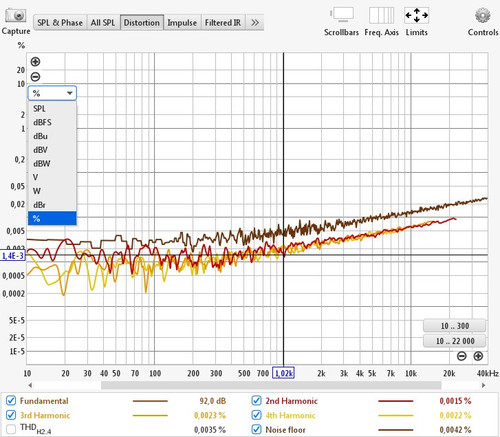Open the Y-axis unit dropdown

point(52,93)
